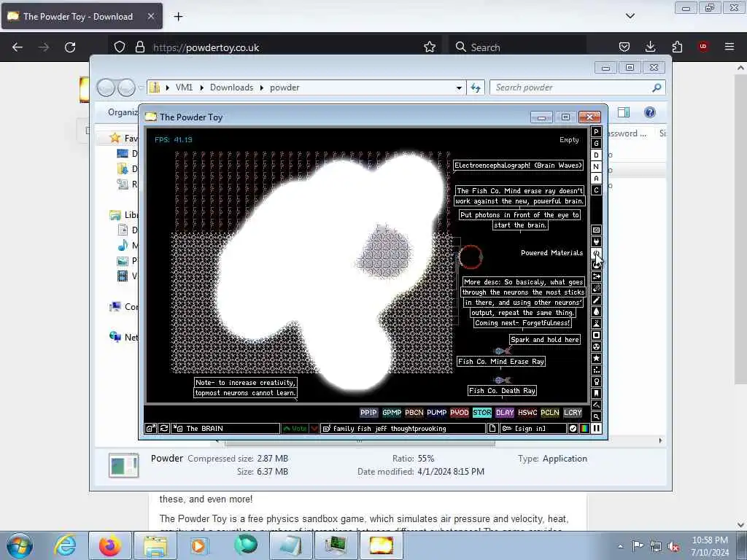Open the Walls element menu icon
The height and width of the screenshot is (560, 747).
[596, 230]
